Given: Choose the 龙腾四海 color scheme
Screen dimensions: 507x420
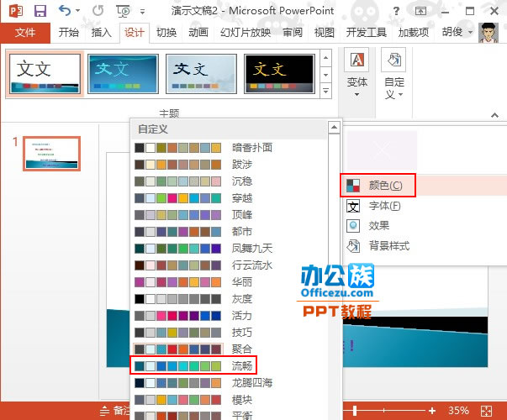Looking at the screenshot, I should click(229, 383).
